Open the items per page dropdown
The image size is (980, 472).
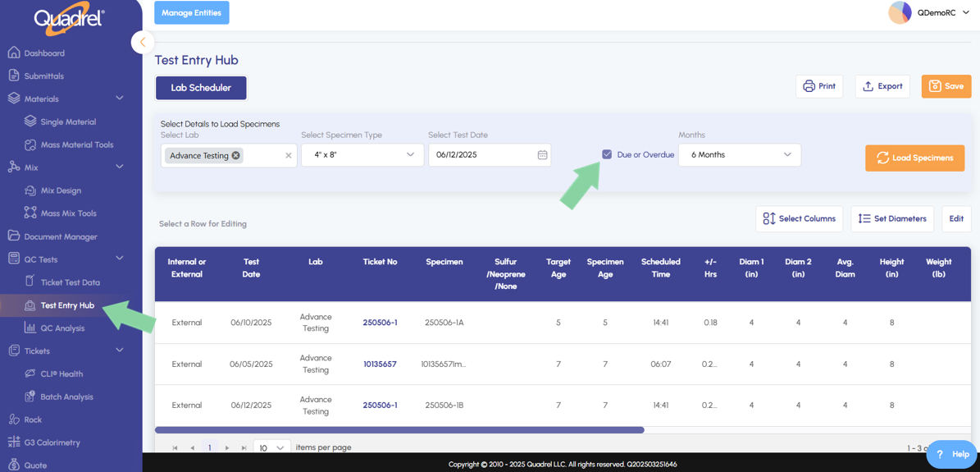(271, 447)
